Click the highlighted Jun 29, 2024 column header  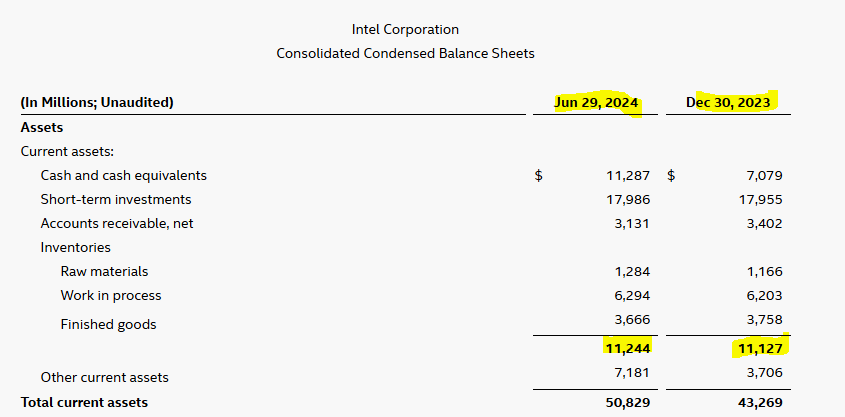pyautogui.click(x=597, y=102)
